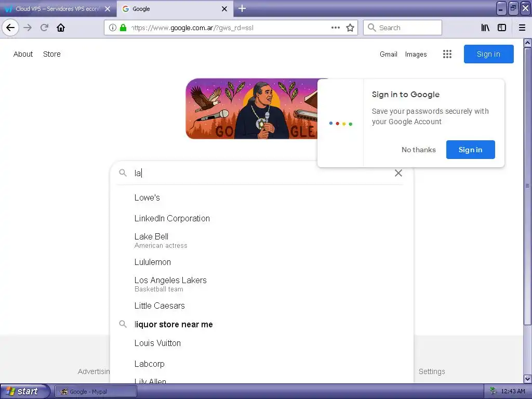Clear search text with the X icon
This screenshot has height=399, width=532.
[x=398, y=173]
